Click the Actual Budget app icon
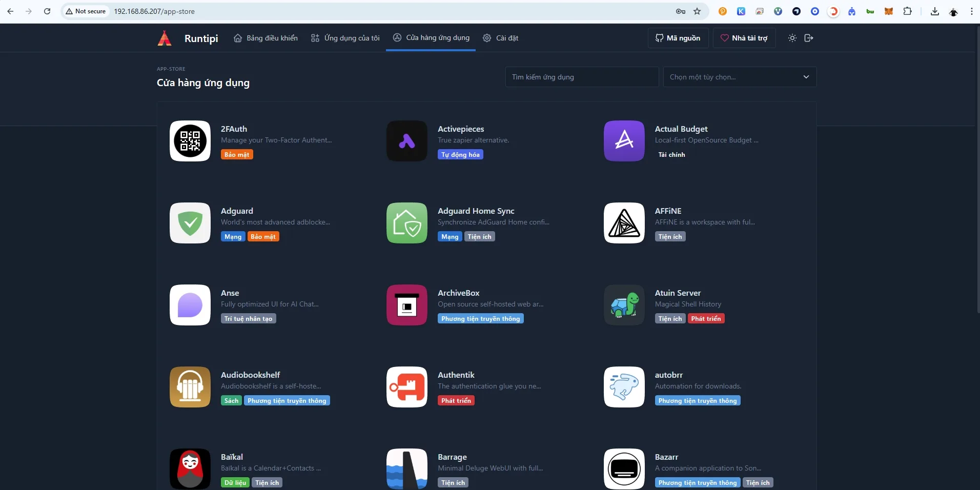980x490 pixels. click(624, 141)
